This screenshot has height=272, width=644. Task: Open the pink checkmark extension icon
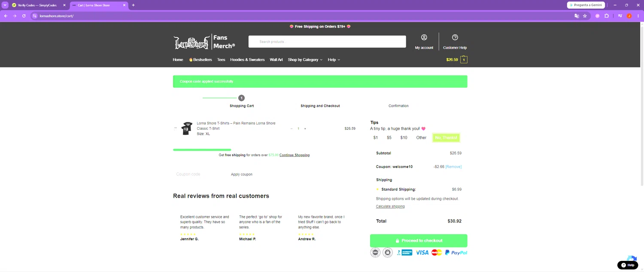[597, 16]
